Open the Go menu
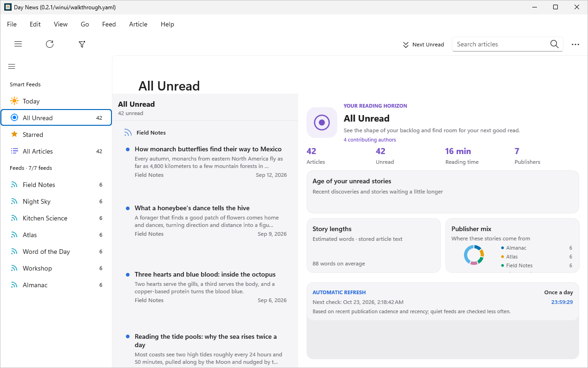Image resolution: width=588 pixels, height=368 pixels. tap(85, 24)
